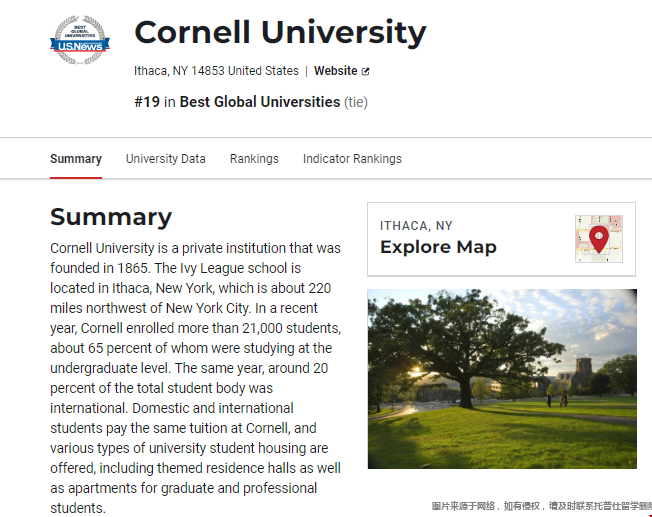Image resolution: width=652 pixels, height=517 pixels.
Task: Click the Cornell University page title
Action: click(280, 32)
